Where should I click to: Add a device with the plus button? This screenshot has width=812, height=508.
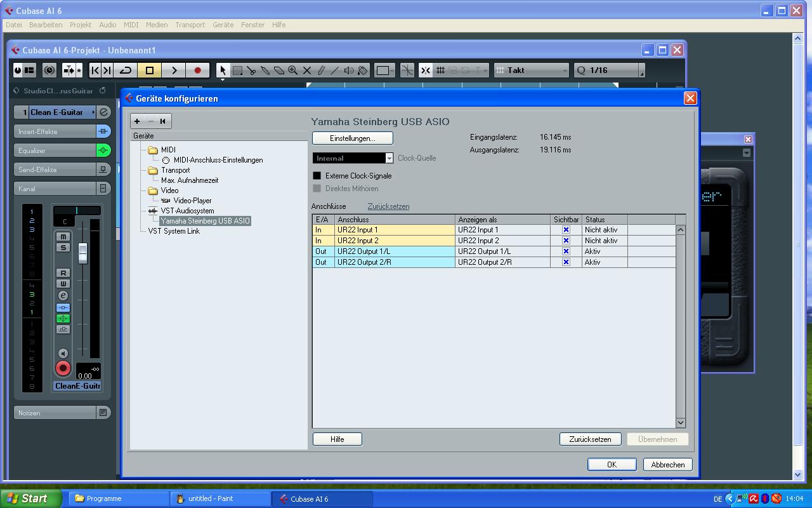[x=137, y=121]
